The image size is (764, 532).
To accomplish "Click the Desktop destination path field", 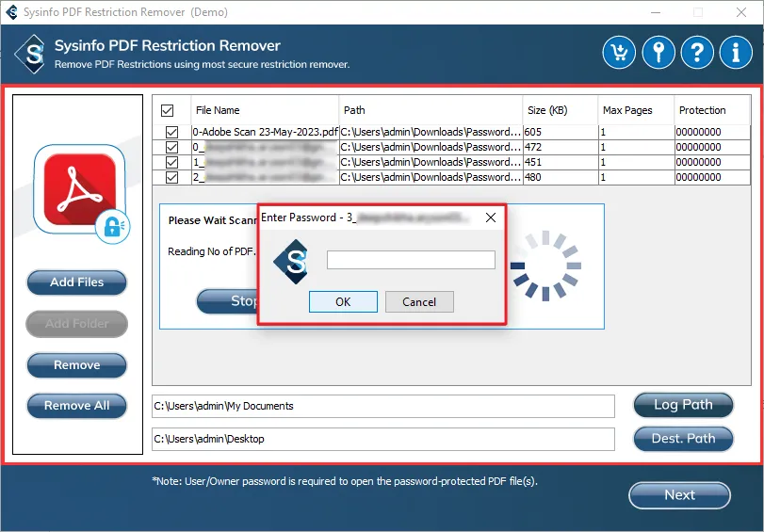I will point(383,439).
